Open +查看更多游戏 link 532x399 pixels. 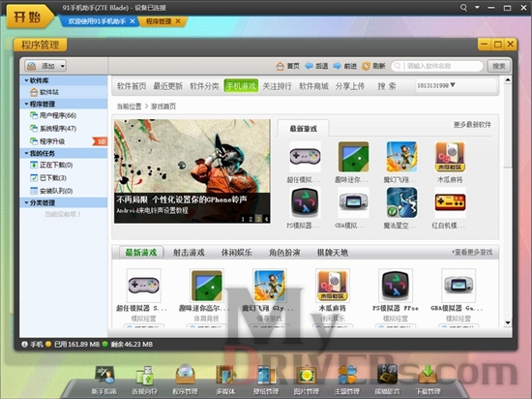coord(472,252)
